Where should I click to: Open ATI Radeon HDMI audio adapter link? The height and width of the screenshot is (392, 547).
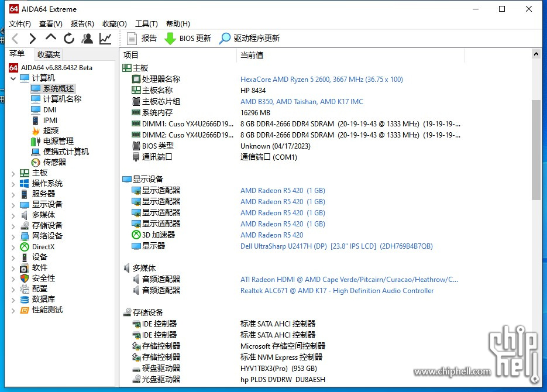click(349, 280)
